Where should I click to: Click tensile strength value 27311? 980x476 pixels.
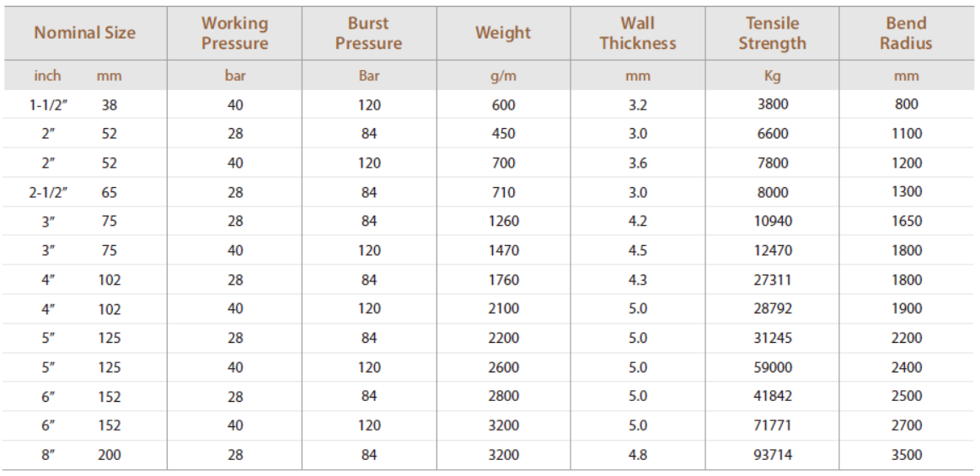pos(773,279)
